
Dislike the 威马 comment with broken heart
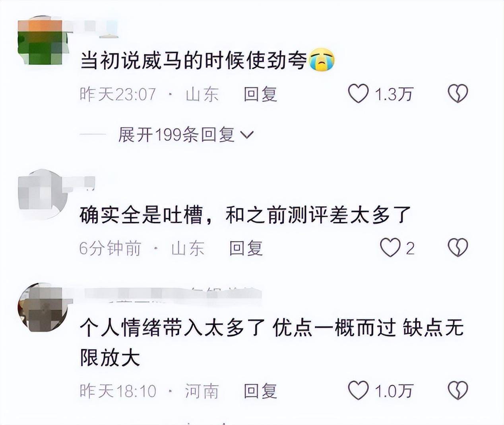click(x=458, y=94)
